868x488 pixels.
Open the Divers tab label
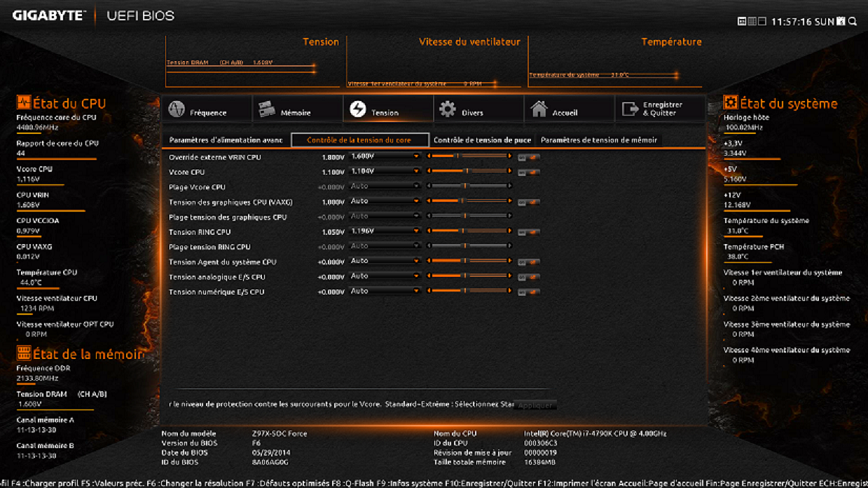coord(472,113)
